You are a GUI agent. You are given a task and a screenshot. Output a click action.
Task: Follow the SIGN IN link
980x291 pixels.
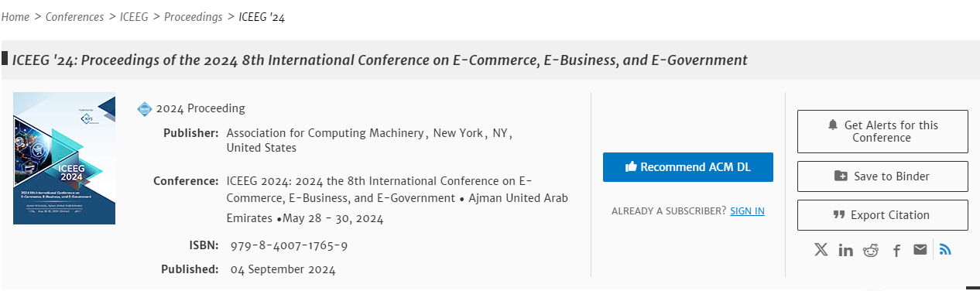pos(747,211)
